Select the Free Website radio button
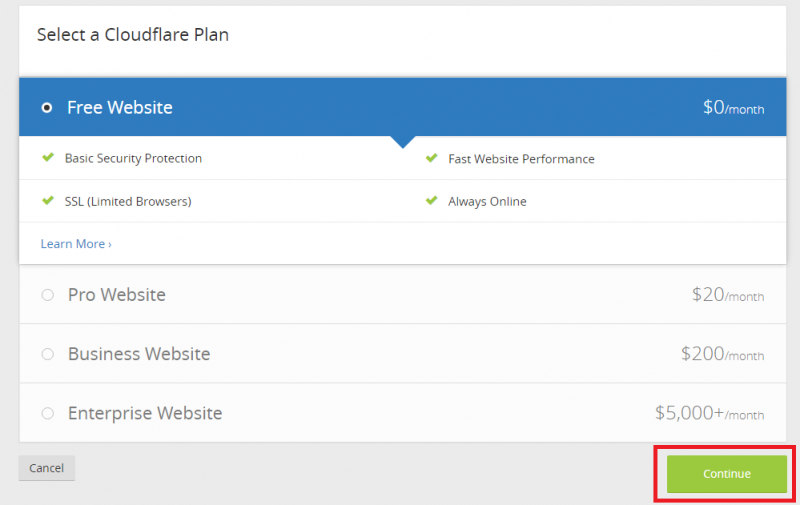This screenshot has width=800, height=505. 46,108
